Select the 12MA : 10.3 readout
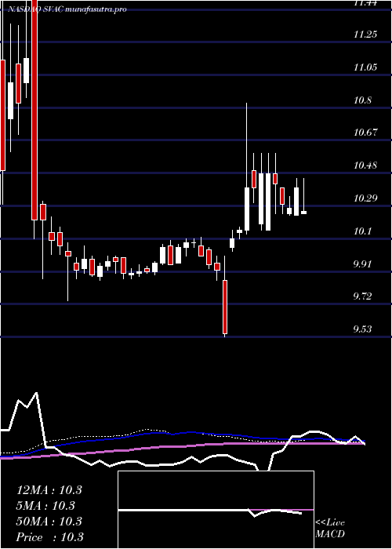This screenshot has height=549, width=392. [49, 490]
